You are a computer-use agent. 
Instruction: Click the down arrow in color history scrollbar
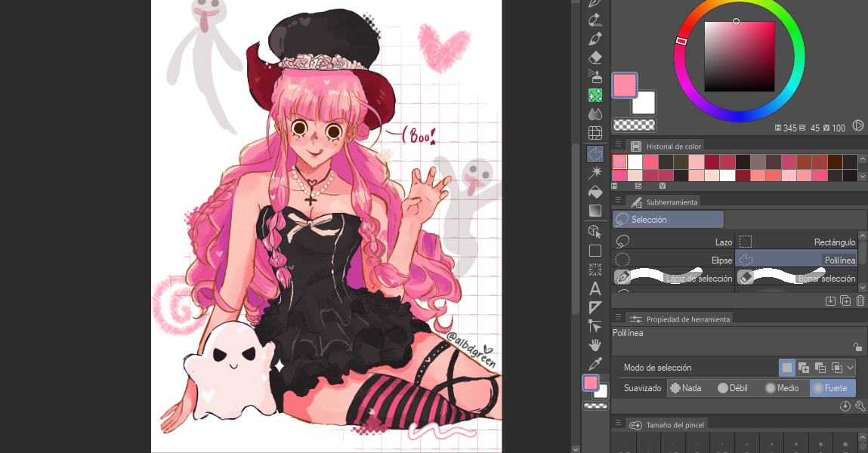pyautogui.click(x=863, y=176)
